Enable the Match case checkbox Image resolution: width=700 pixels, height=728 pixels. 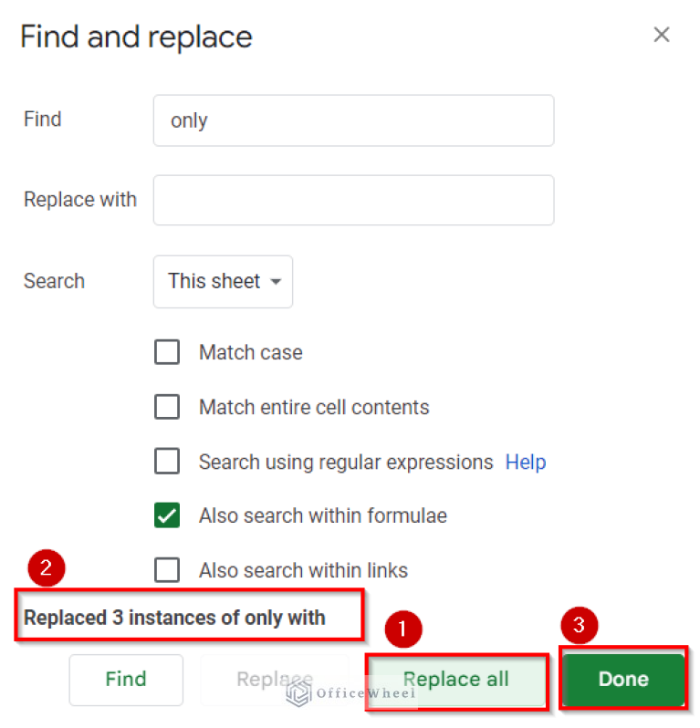(x=167, y=352)
